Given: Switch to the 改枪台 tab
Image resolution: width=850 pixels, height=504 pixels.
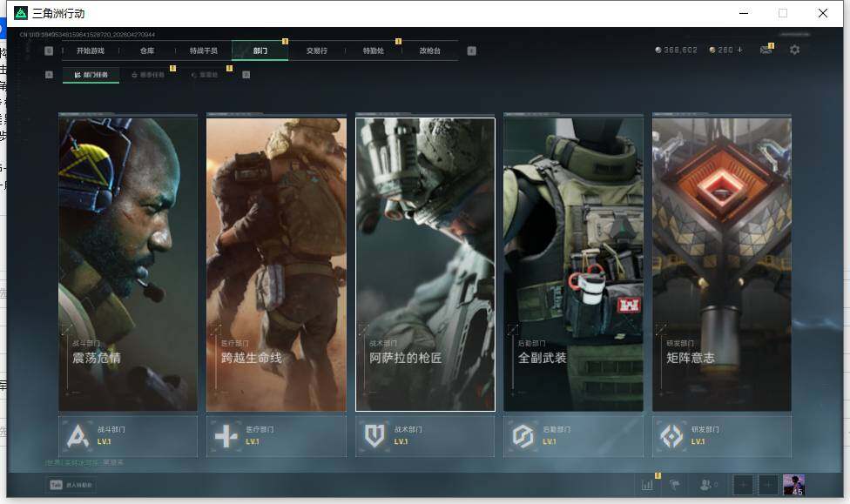Looking at the screenshot, I should click(430, 50).
